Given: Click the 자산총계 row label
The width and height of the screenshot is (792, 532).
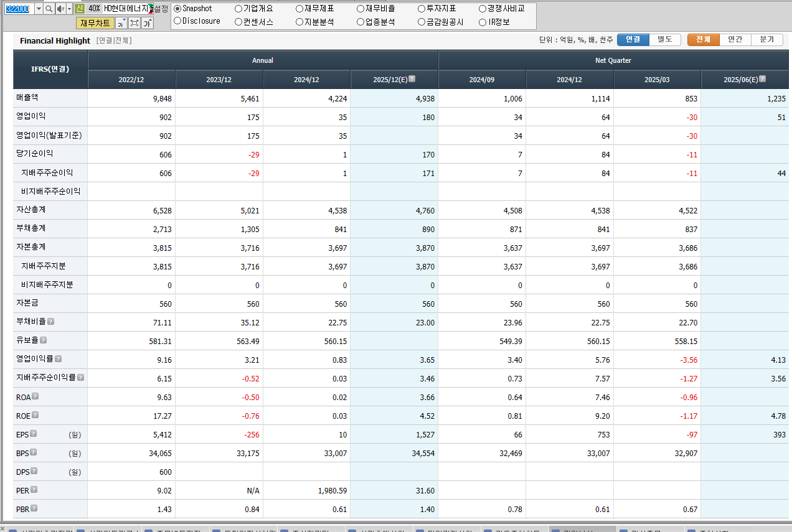Looking at the screenshot, I should tap(31, 210).
